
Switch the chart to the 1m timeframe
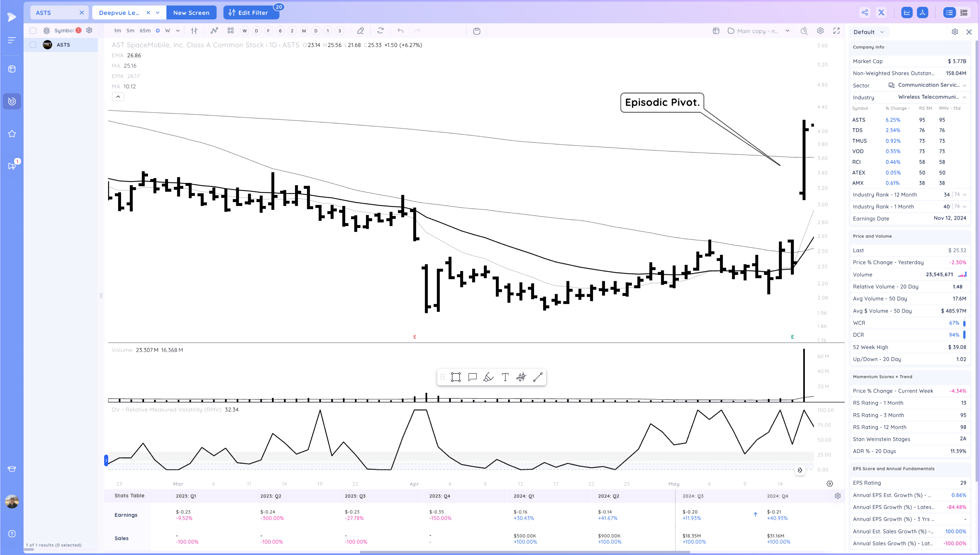click(117, 31)
